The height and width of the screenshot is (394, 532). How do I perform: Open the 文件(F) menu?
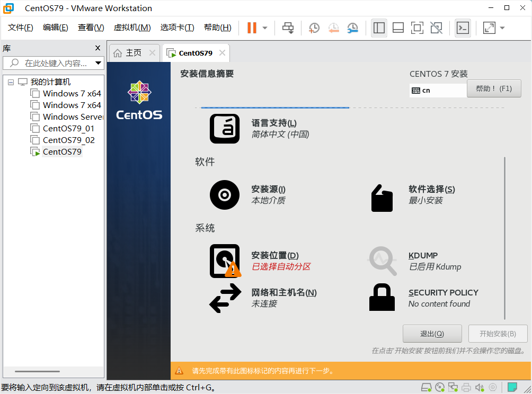point(20,28)
